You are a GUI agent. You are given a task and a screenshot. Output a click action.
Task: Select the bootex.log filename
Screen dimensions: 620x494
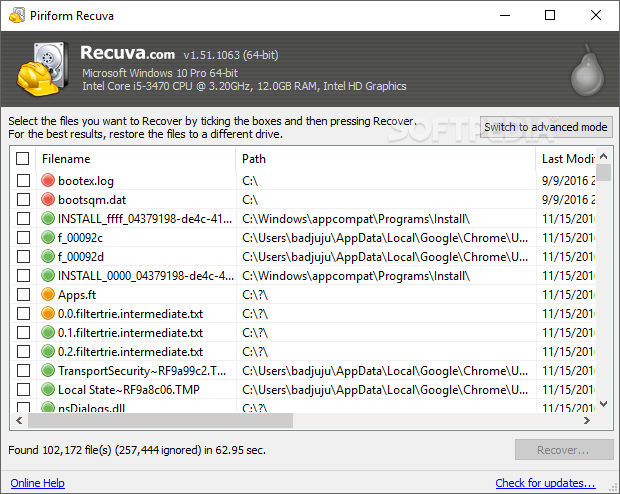point(86,181)
